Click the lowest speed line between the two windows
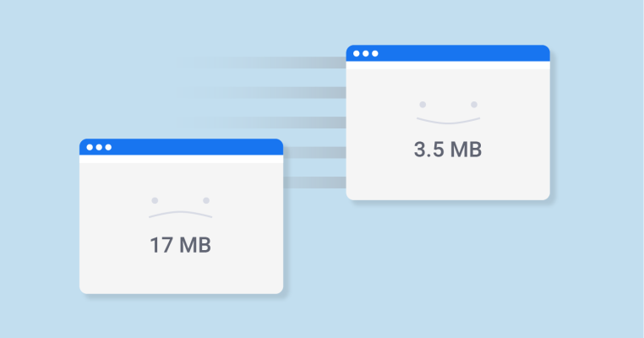644x338 pixels. tap(314, 183)
